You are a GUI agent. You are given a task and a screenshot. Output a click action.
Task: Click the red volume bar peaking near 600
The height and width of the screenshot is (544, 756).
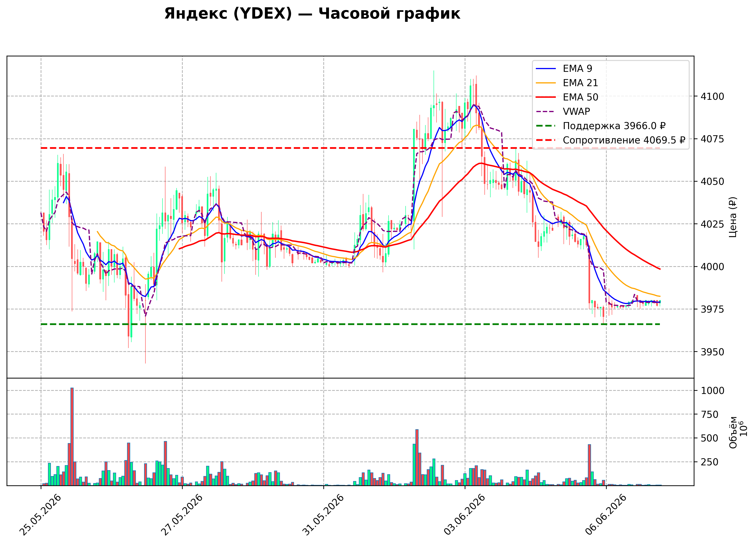[417, 458]
